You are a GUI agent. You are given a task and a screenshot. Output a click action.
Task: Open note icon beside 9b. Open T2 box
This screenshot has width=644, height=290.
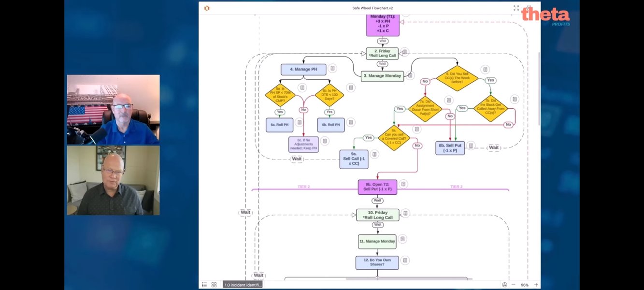point(403,184)
